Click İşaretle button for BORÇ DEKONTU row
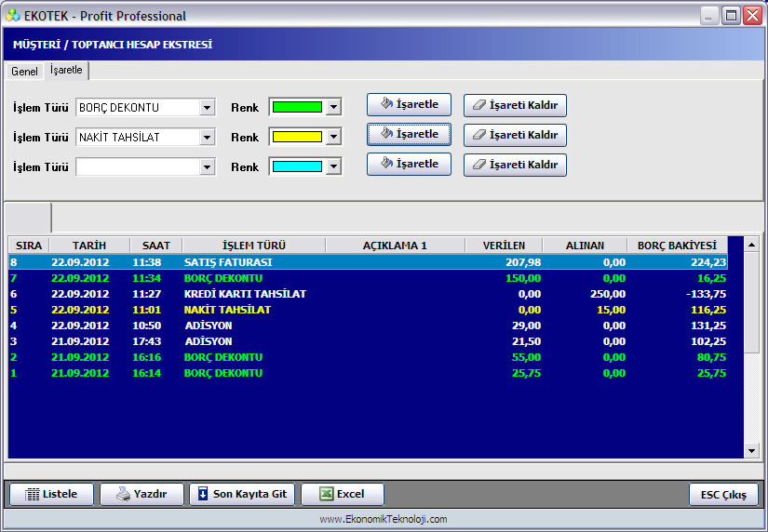This screenshot has height=532, width=768. 409,105
